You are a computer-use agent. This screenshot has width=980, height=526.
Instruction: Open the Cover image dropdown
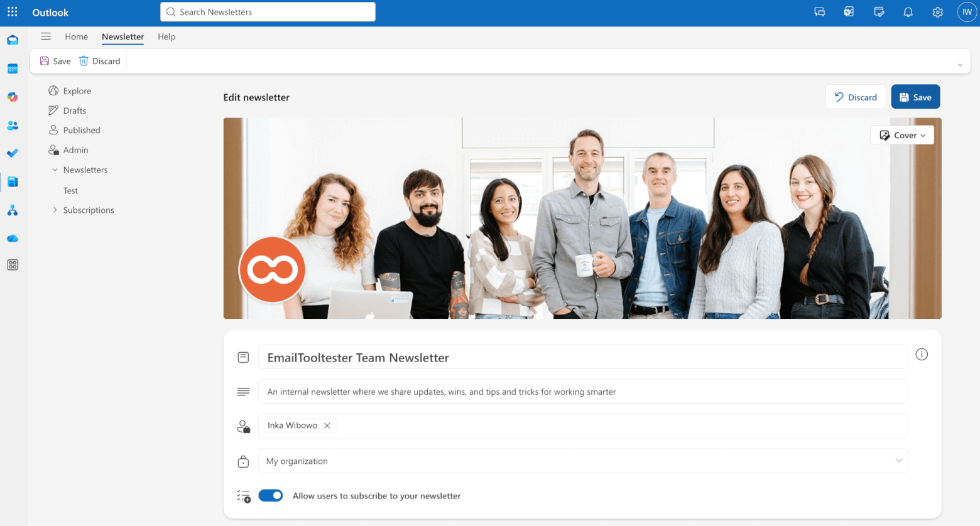click(902, 135)
